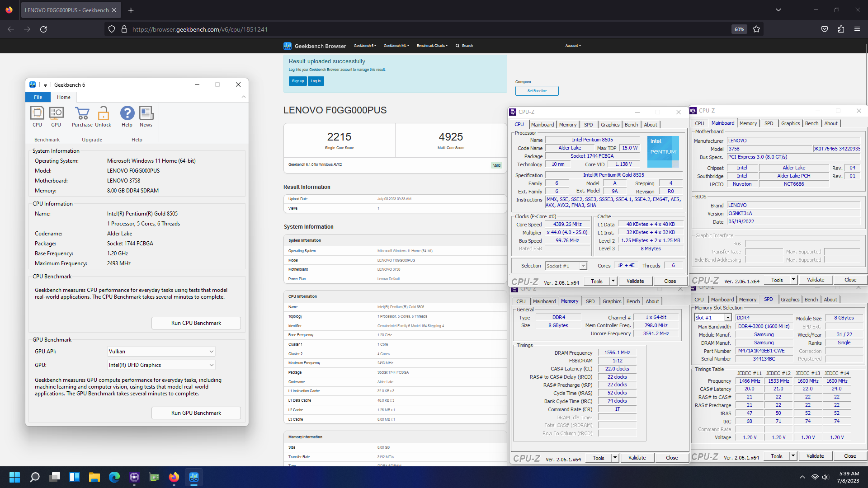Open Geekbench 6 menu dropdown on website

[365, 46]
